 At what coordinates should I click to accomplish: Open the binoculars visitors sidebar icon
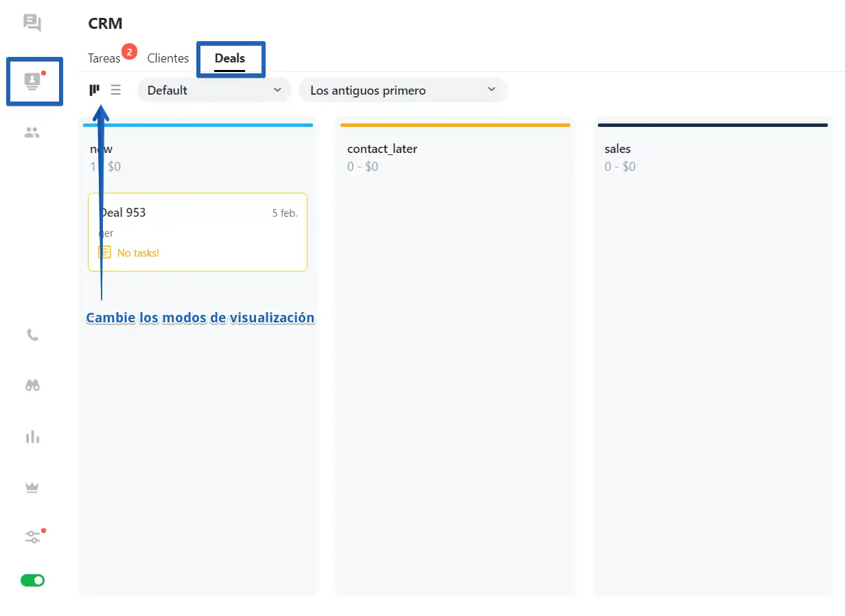[32, 386]
